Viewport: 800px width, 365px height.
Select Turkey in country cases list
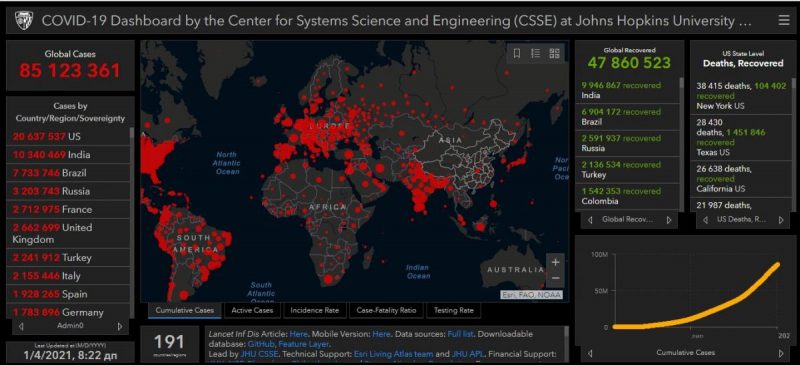(68, 258)
